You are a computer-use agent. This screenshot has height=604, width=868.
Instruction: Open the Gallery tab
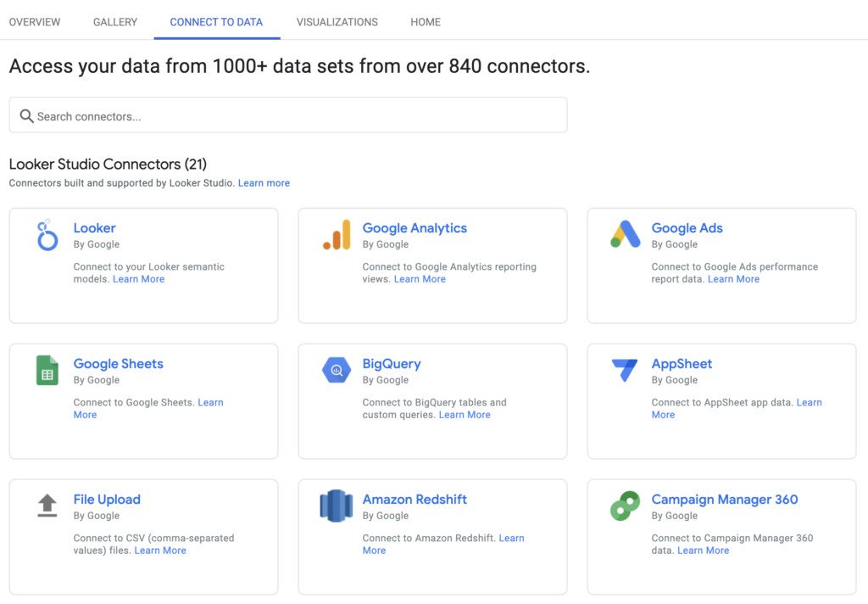[115, 22]
